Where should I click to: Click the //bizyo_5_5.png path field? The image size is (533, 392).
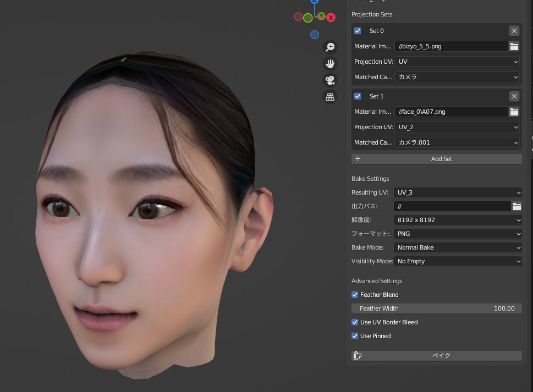[x=452, y=46]
